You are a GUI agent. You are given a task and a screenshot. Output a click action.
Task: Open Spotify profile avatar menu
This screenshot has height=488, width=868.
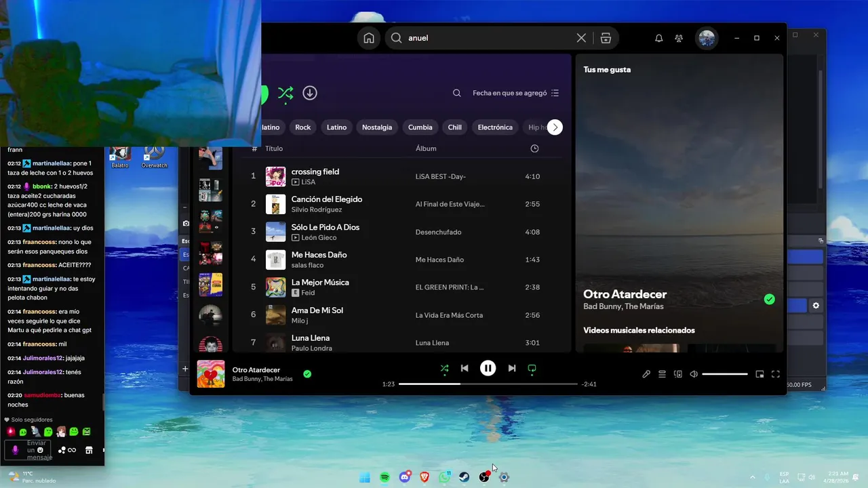(707, 38)
